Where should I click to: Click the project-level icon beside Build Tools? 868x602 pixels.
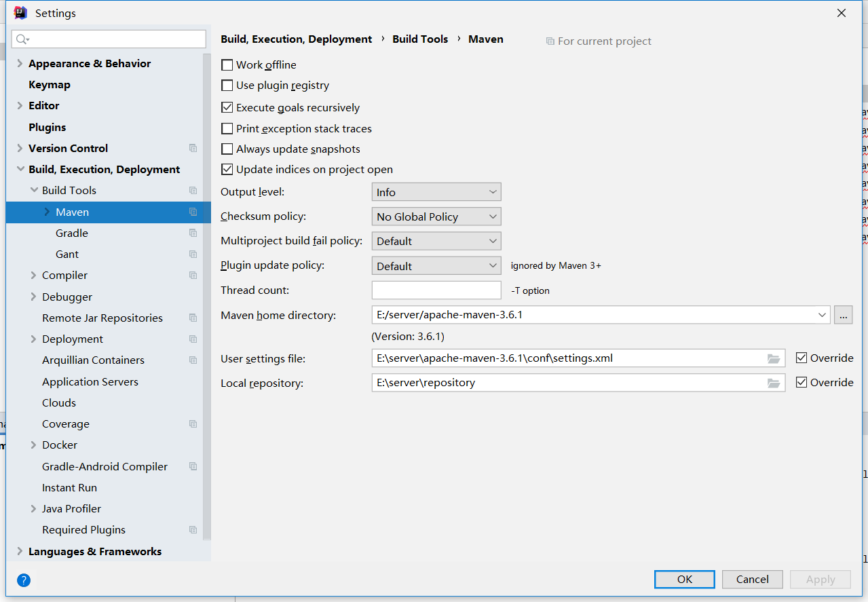[x=193, y=190]
